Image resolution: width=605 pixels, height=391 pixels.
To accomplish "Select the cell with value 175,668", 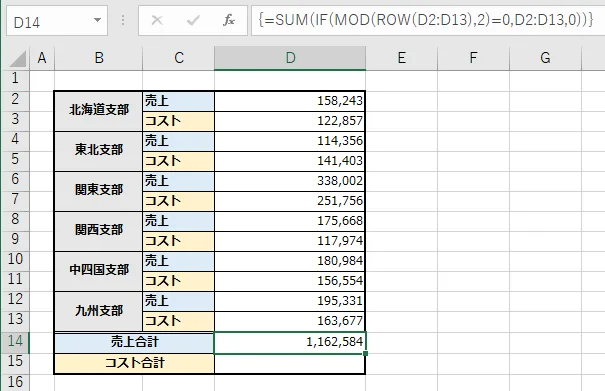I will pos(290,222).
